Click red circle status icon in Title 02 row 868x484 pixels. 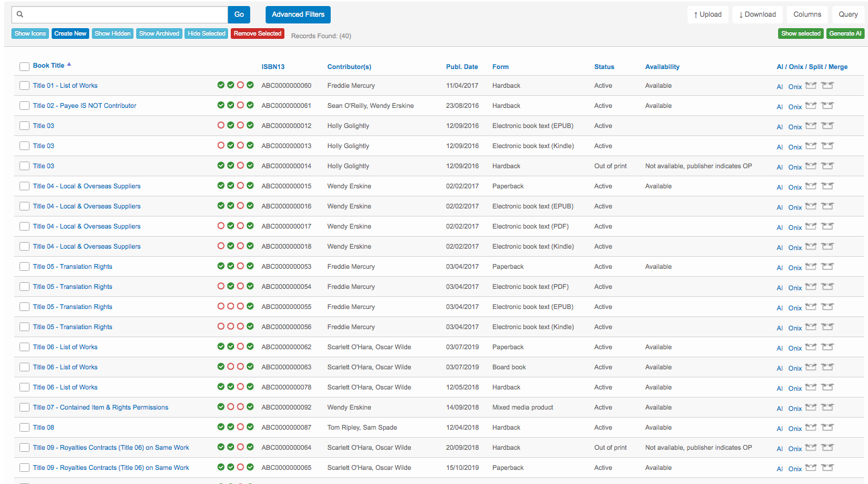point(240,105)
